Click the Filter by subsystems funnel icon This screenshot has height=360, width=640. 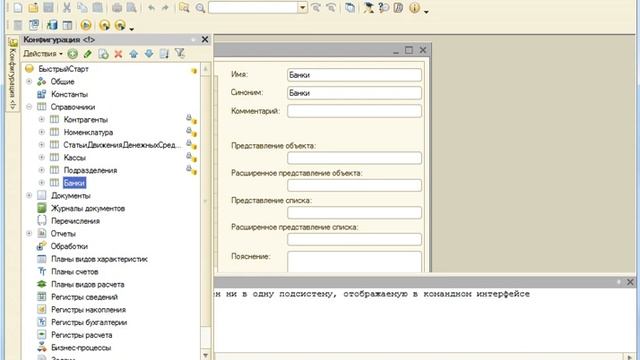point(180,53)
